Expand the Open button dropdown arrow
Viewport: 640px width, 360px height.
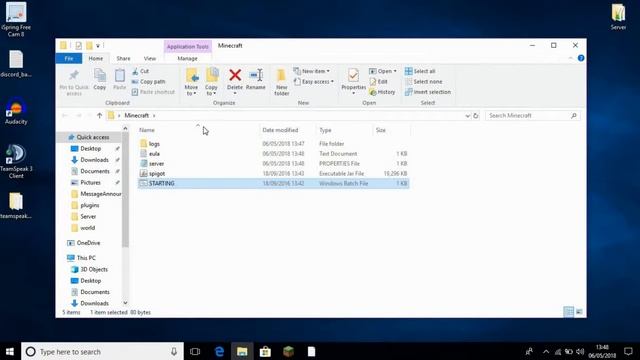tap(395, 71)
